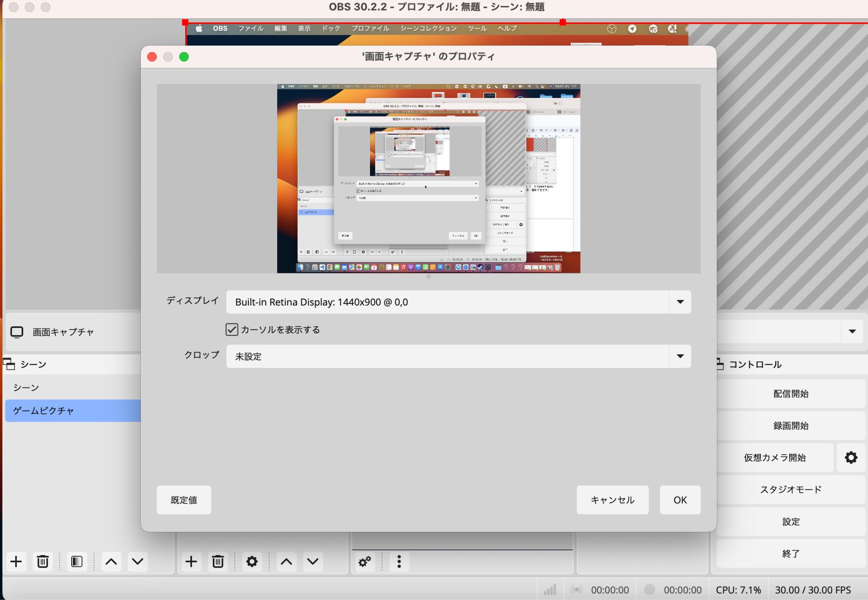Move scene down with the down arrow
The height and width of the screenshot is (600, 868).
pos(137,562)
